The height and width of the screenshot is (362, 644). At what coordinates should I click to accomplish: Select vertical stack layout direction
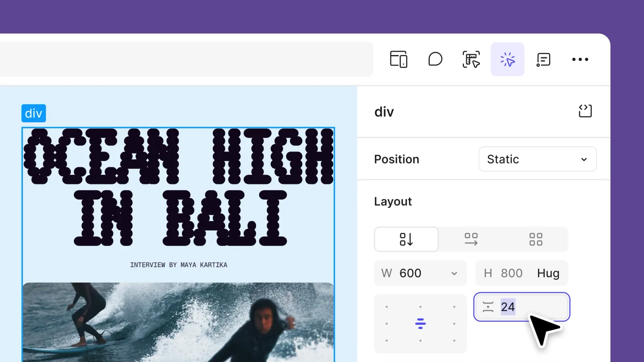[406, 239]
